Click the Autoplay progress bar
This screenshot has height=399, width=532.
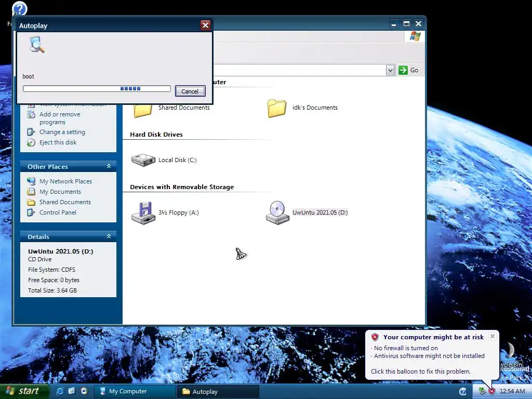pos(97,88)
